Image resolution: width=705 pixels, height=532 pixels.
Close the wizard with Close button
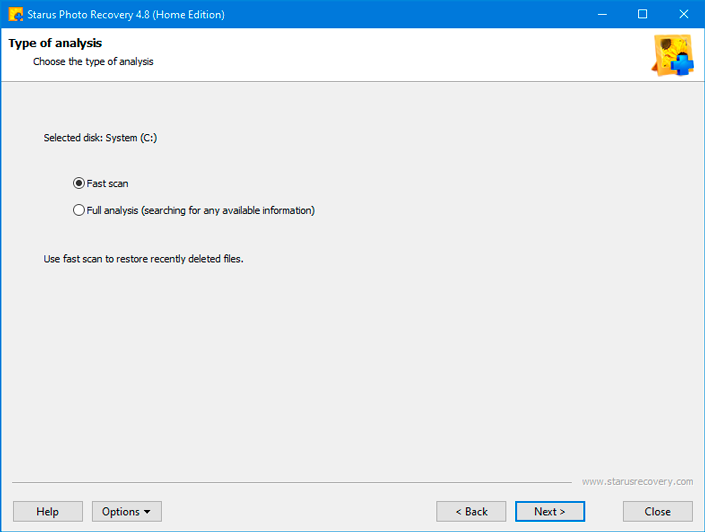[658, 511]
